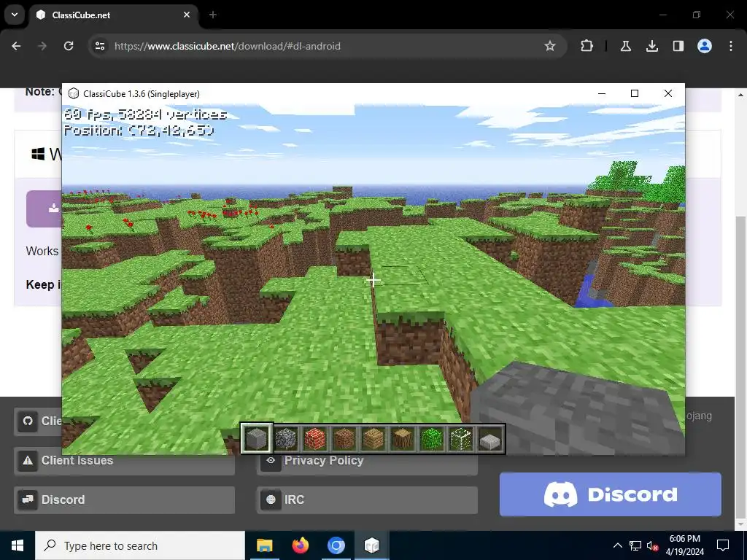The height and width of the screenshot is (560, 747).
Task: Open the Privacy Policy link
Action: pos(368,462)
